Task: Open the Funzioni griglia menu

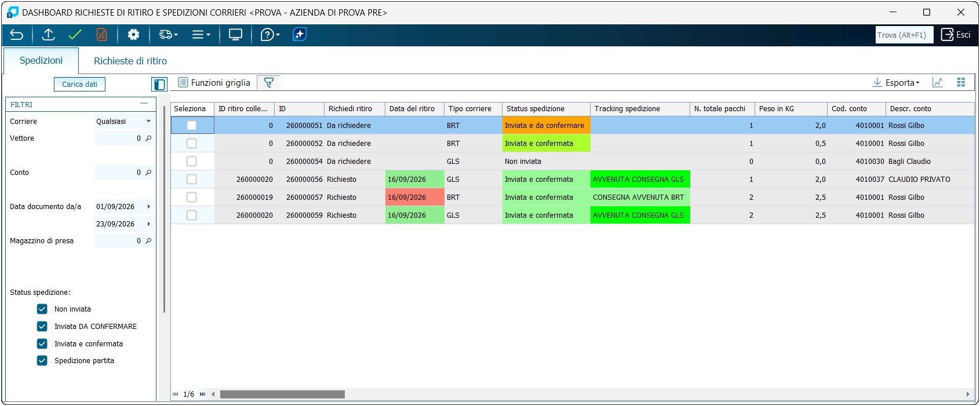Action: [x=214, y=83]
